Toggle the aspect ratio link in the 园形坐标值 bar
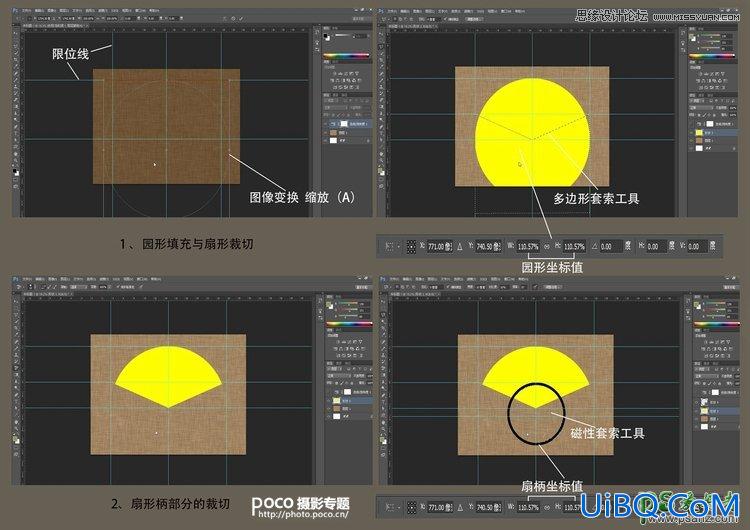The image size is (750, 530). (547, 247)
